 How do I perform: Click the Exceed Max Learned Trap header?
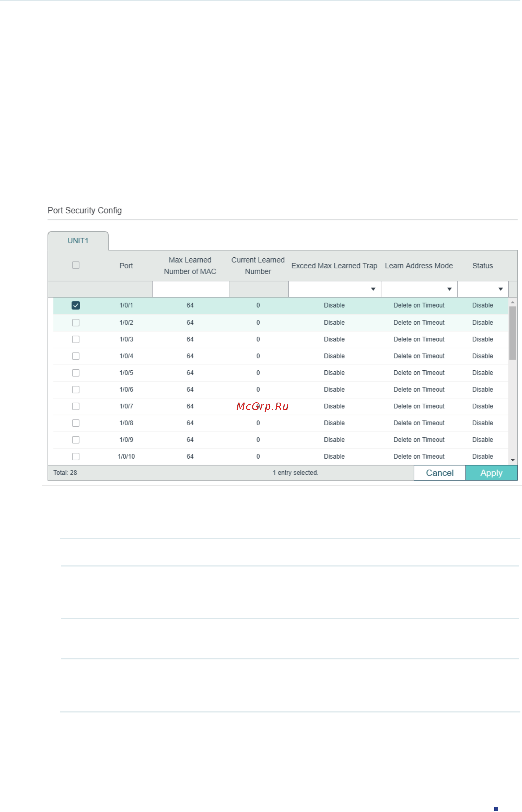click(x=334, y=266)
